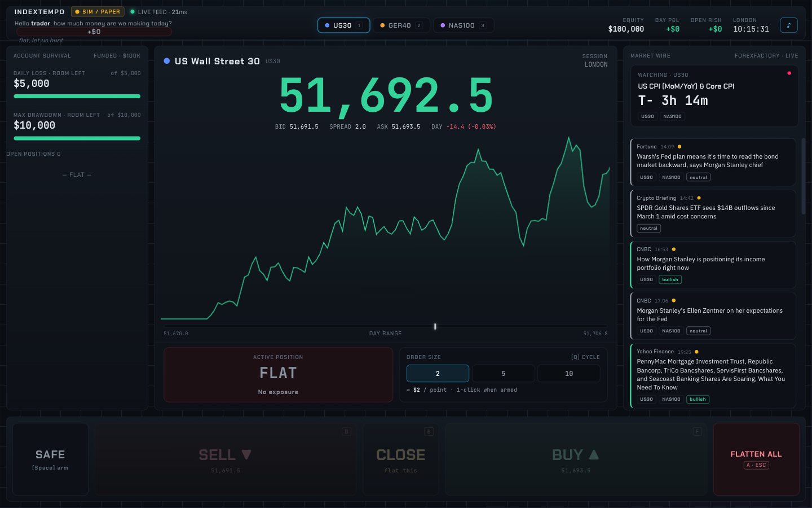This screenshot has height=508, width=812.
Task: Click the LIVE FEED green status dot
Action: (x=133, y=12)
